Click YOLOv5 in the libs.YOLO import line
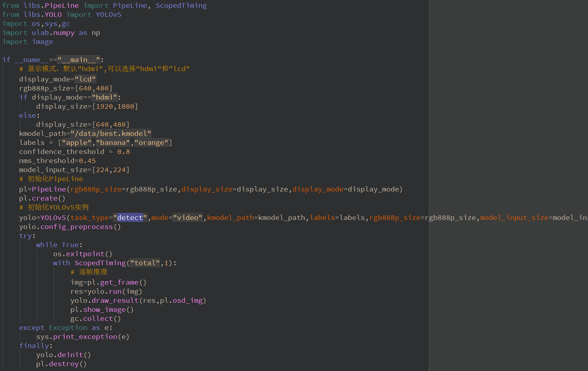588x371 pixels. click(x=108, y=15)
